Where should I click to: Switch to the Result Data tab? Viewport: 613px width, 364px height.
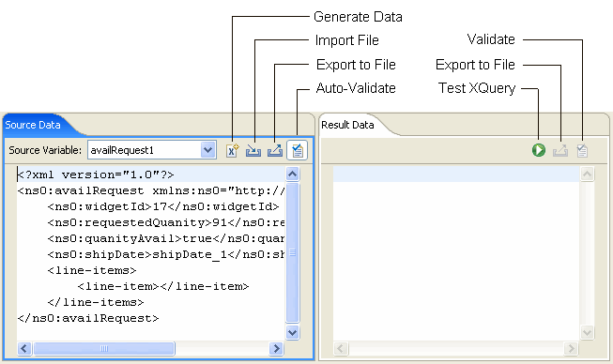347,125
